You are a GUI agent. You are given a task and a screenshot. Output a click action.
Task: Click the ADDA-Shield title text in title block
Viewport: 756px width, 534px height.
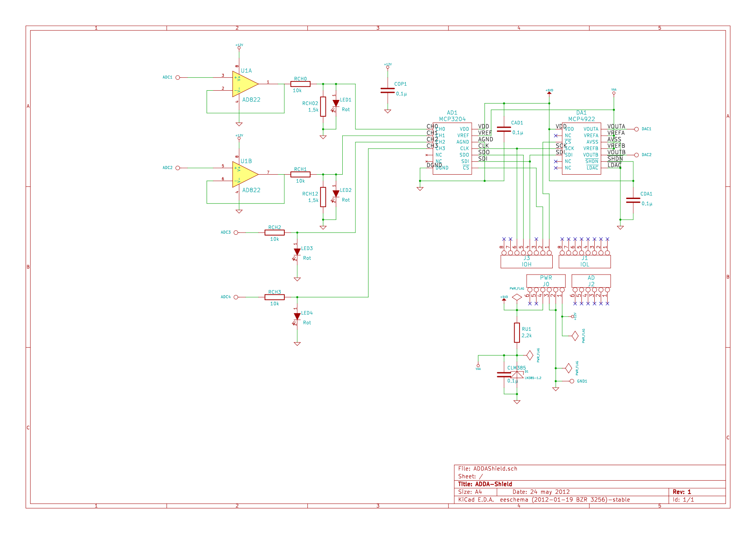[x=493, y=484]
